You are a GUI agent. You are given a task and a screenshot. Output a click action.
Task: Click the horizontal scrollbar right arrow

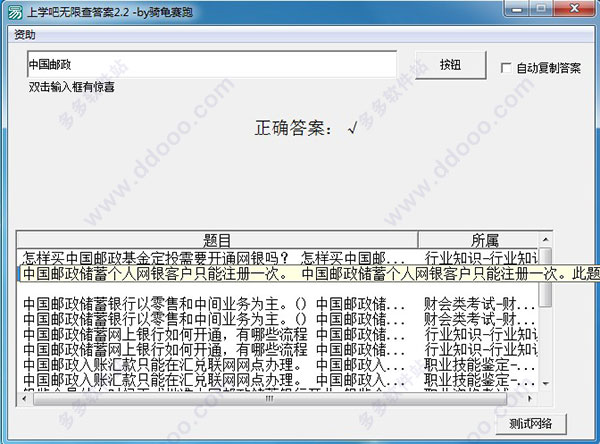(x=530, y=398)
